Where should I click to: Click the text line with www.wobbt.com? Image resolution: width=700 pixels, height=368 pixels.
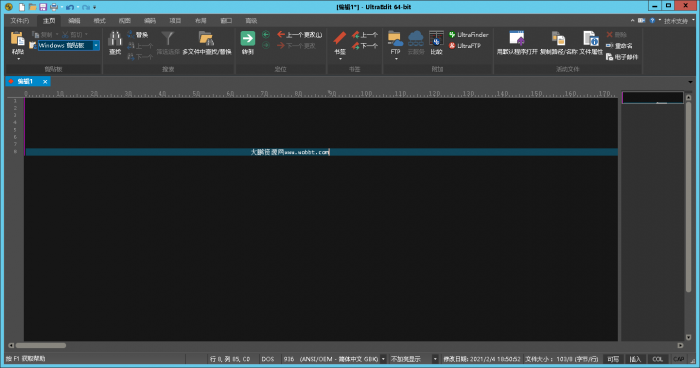321,152
